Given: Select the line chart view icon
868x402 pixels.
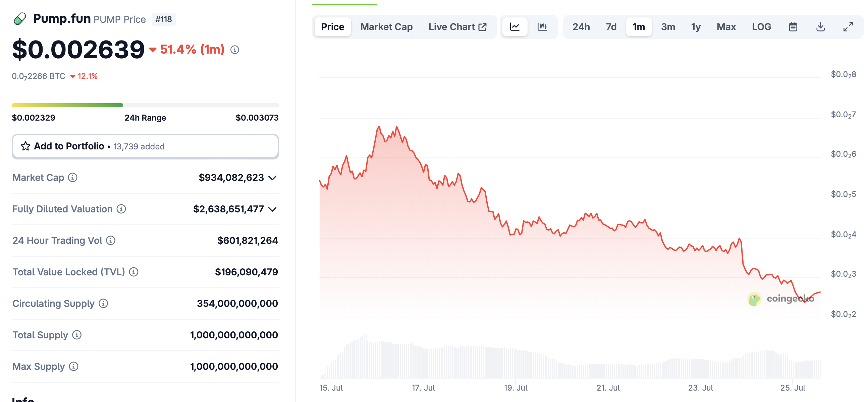Looking at the screenshot, I should click(514, 26).
